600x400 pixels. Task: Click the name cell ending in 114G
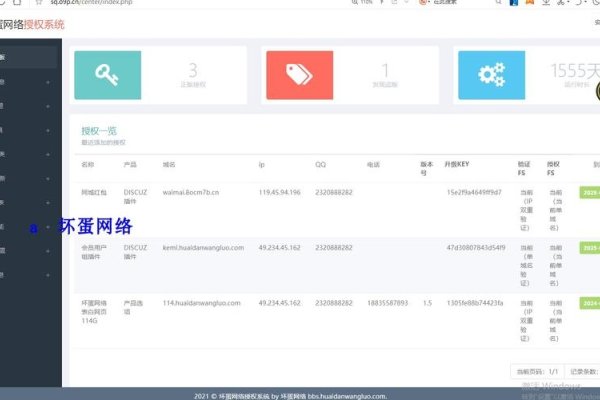(94, 312)
